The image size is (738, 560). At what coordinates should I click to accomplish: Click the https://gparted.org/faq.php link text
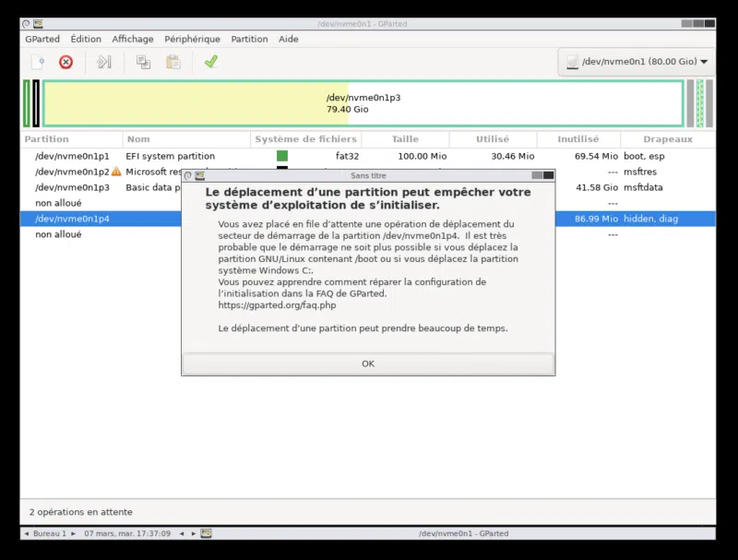coord(278,305)
